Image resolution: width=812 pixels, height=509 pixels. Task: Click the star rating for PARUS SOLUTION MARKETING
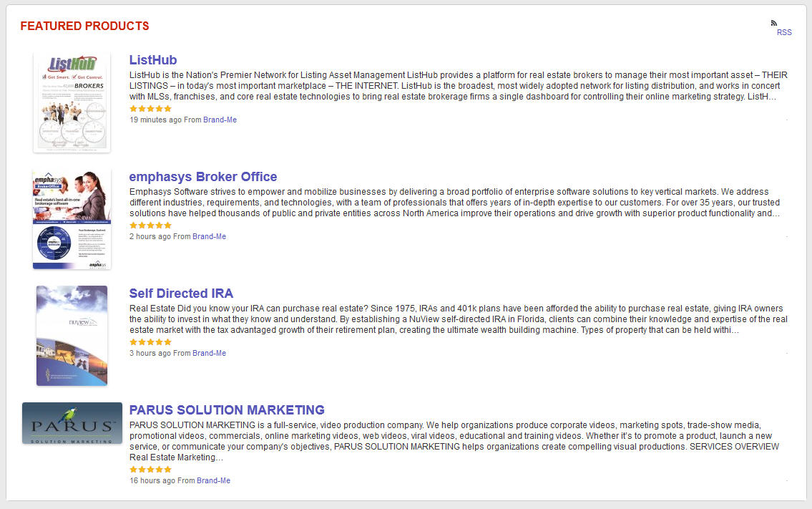tap(150, 470)
